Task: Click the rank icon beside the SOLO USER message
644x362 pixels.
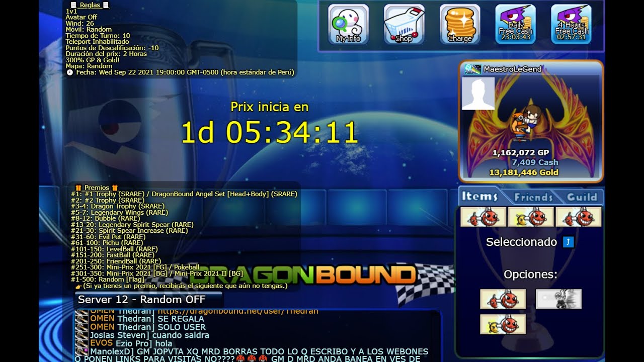Action: click(82, 327)
